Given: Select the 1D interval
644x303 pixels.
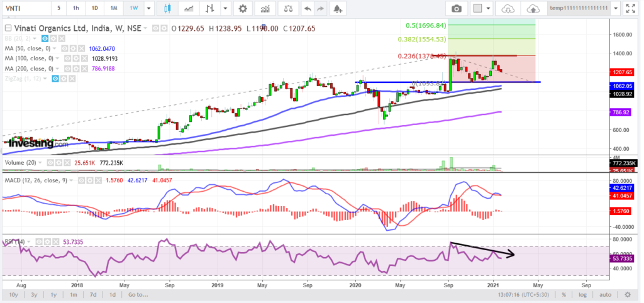Looking at the screenshot, I should [94, 8].
